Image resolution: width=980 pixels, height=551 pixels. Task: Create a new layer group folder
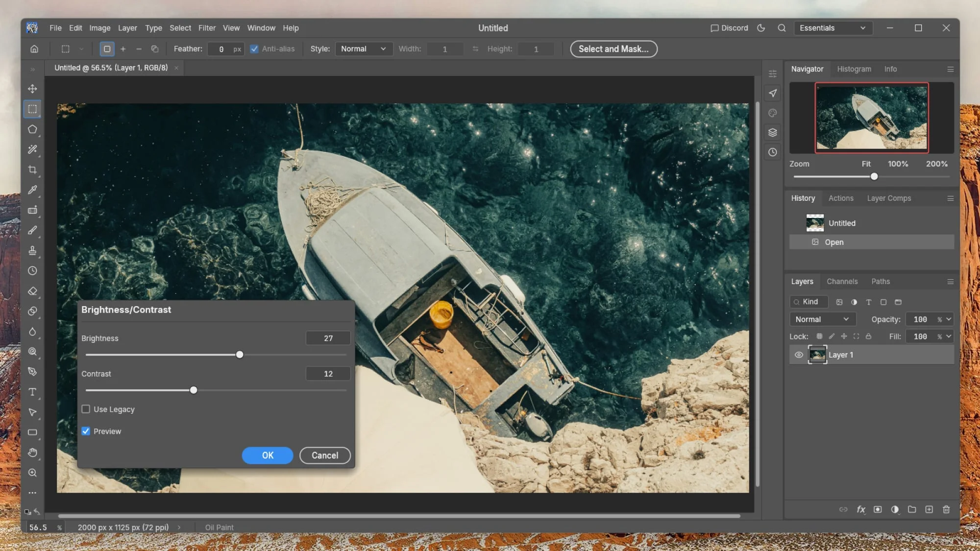point(912,509)
